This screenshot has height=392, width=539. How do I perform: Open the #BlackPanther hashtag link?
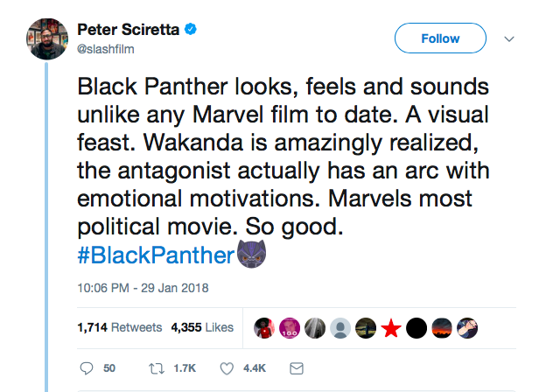pos(157,255)
